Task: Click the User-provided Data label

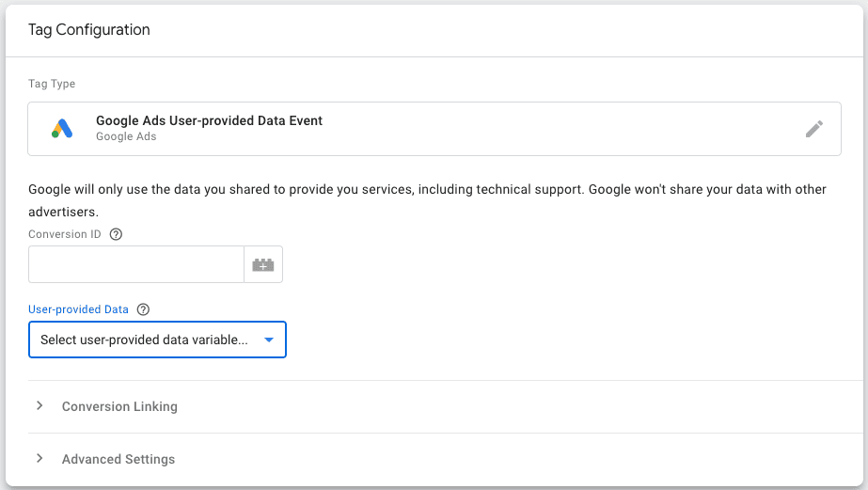Action: pyautogui.click(x=79, y=309)
